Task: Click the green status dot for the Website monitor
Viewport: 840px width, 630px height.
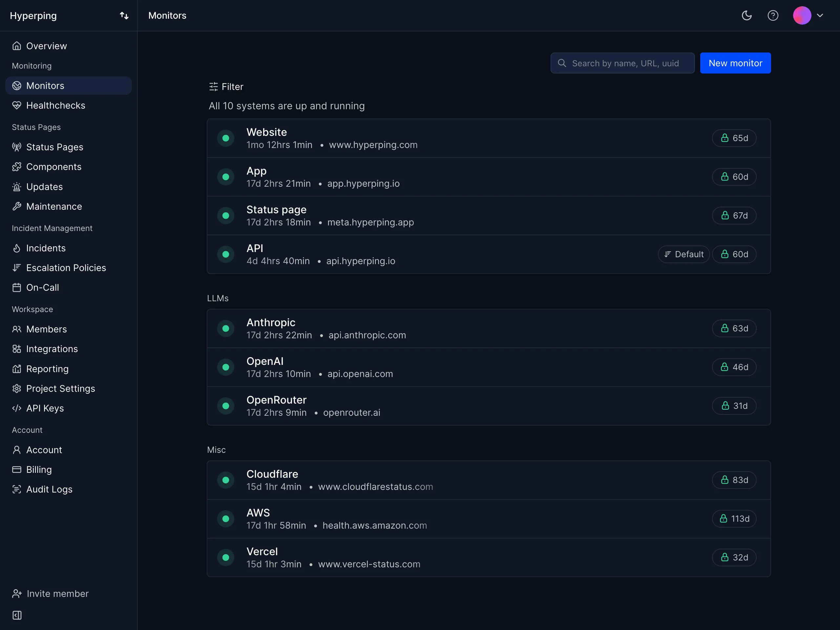Action: [x=226, y=138]
